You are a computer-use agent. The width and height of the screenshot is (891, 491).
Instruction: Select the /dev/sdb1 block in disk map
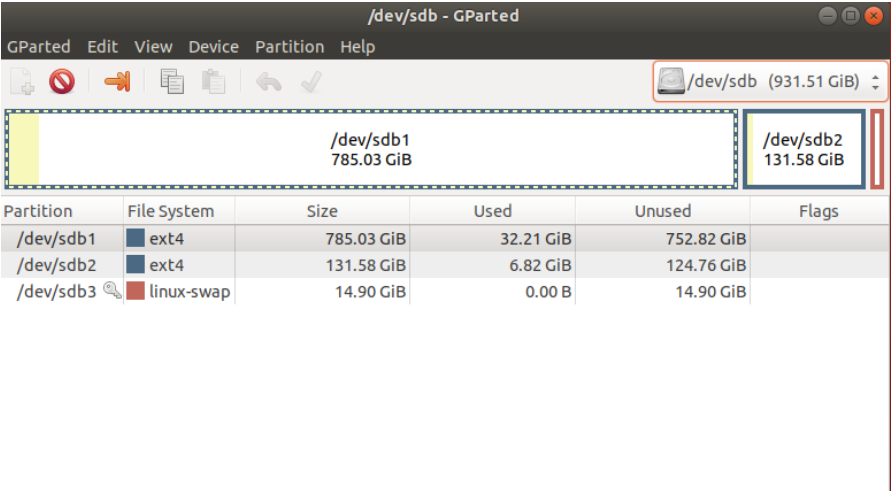tap(370, 150)
